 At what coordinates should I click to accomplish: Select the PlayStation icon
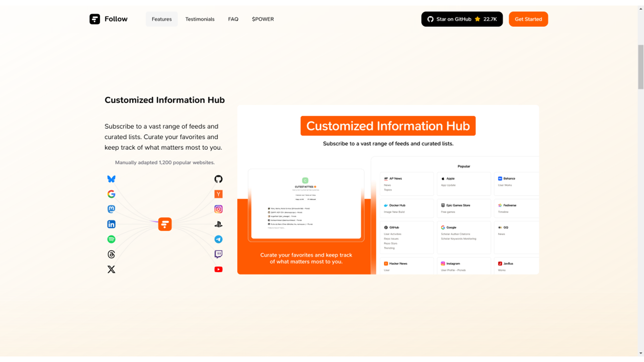(218, 224)
